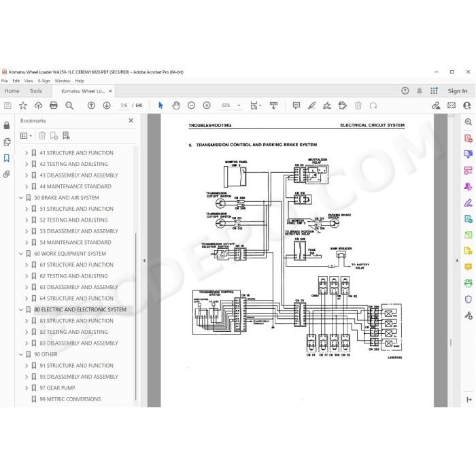The height and width of the screenshot is (476, 476).
Task: Collapse 50 BRAKE AND AIR SYSTEM
Action: (x=21, y=198)
